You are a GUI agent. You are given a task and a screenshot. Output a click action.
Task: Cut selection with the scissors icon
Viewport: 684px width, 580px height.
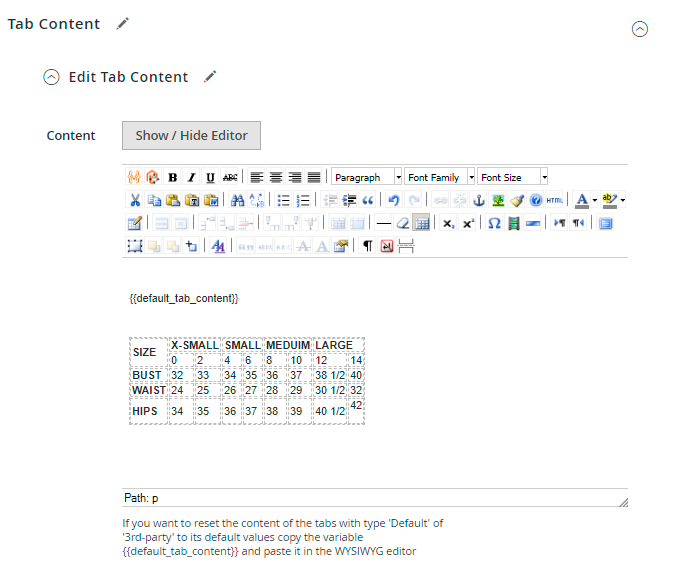(x=135, y=200)
